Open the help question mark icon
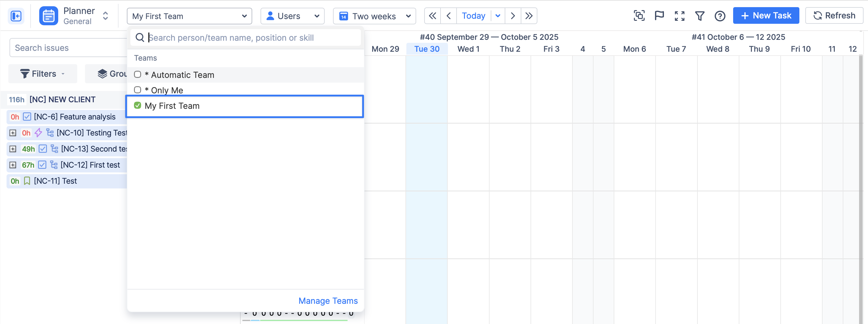Image resolution: width=868 pixels, height=324 pixels. pyautogui.click(x=720, y=16)
